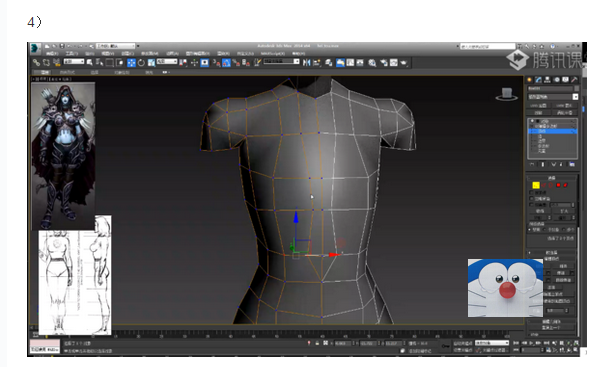Open the Select by Name dialog
593x367 pixels.
[99, 62]
